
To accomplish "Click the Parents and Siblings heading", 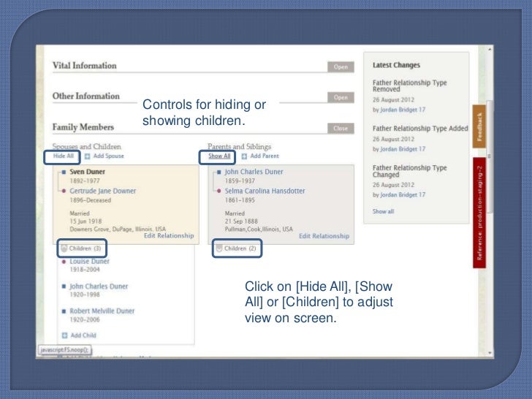I will coord(239,147).
